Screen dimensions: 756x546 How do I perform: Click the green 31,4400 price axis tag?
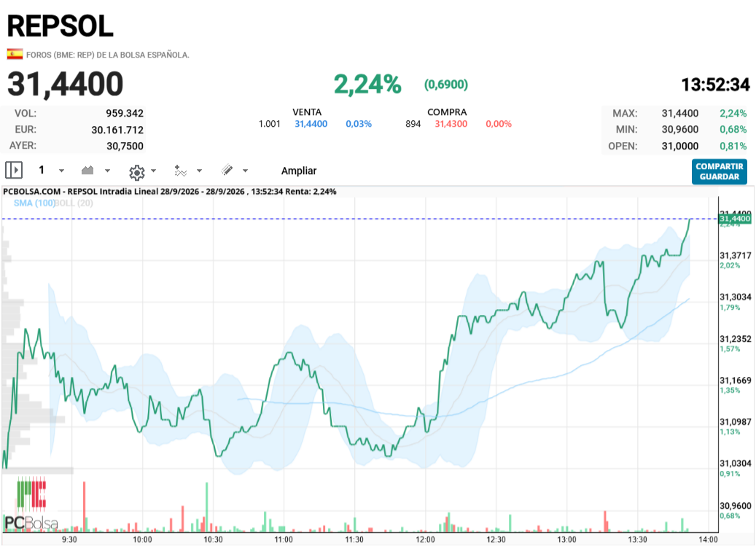(x=735, y=219)
